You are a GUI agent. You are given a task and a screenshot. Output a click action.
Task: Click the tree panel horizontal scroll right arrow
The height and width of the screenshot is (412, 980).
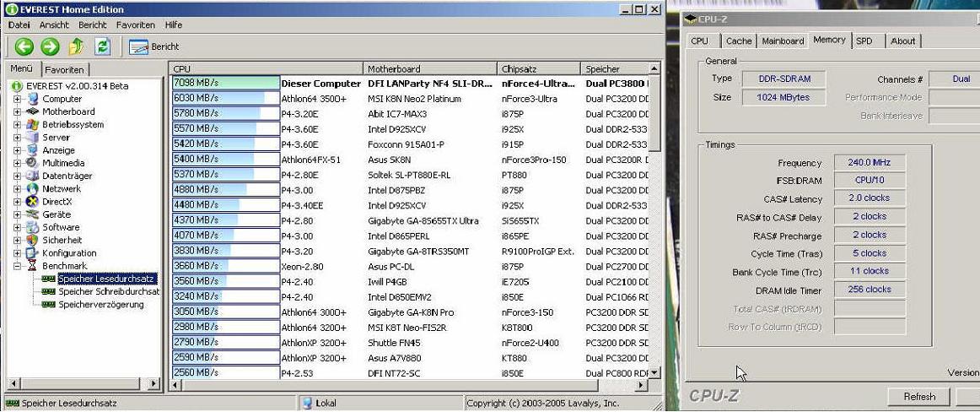coord(154,384)
